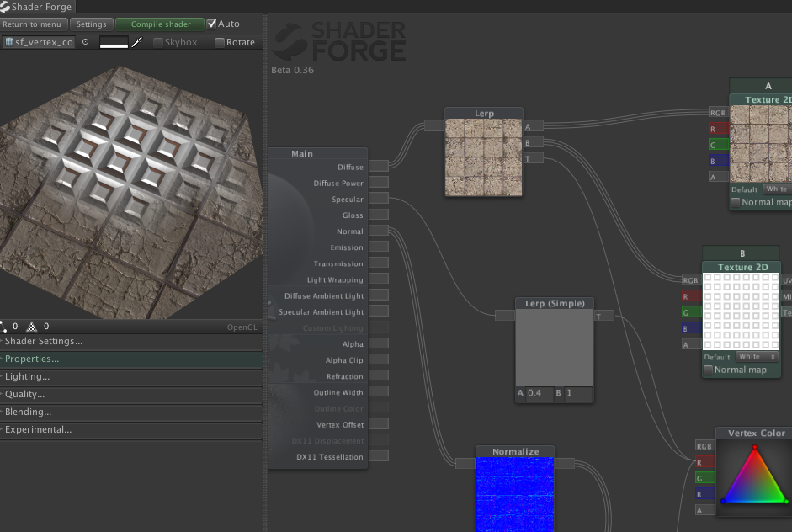Screen dimensions: 792x532
Task: Click the Diffuse Ambient Light input connector
Action: tap(379, 295)
